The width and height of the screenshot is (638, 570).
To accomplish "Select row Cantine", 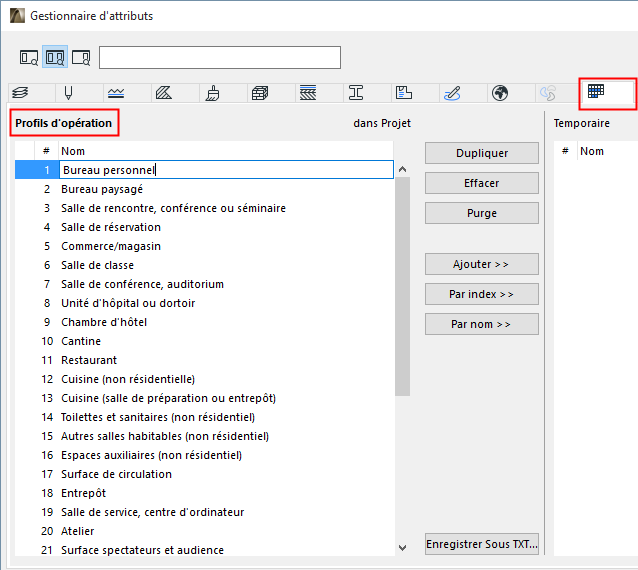I will [x=204, y=341].
